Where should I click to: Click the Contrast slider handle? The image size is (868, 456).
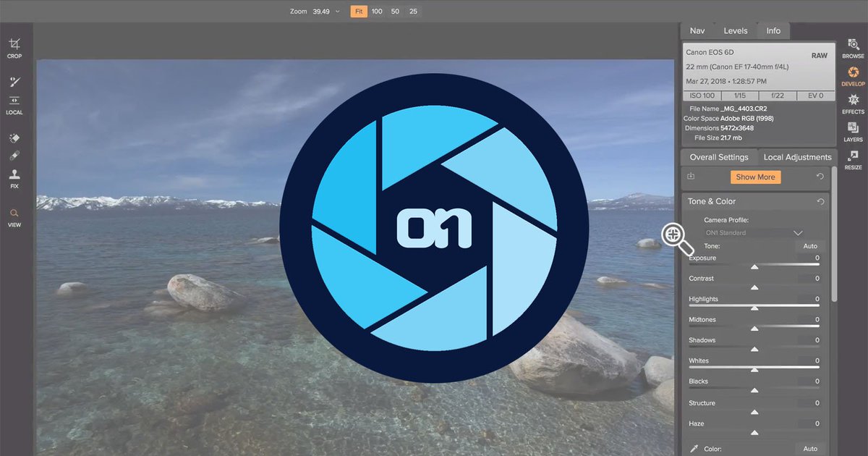coord(754,287)
